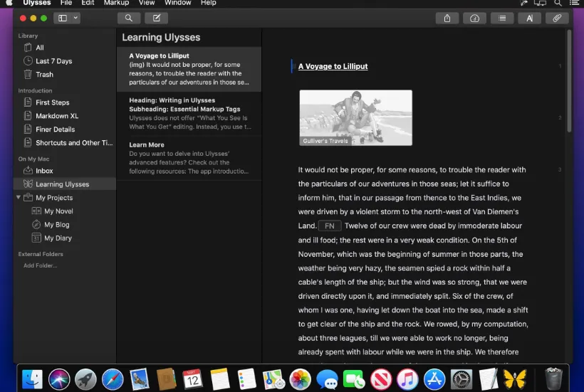Open the FN footnote tag

(330, 226)
